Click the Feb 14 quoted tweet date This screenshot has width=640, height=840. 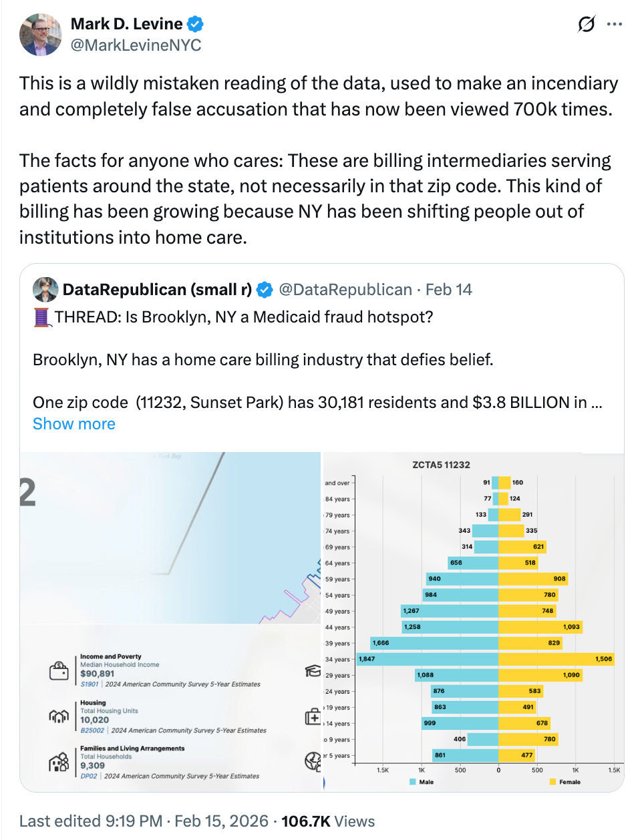[x=449, y=290]
